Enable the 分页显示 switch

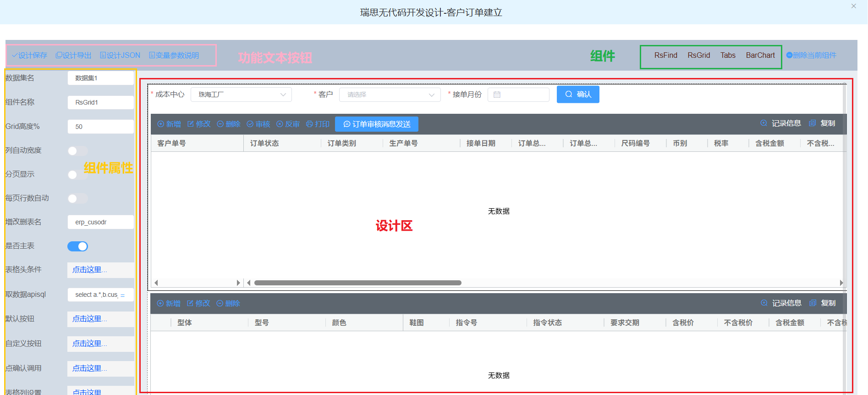click(77, 175)
